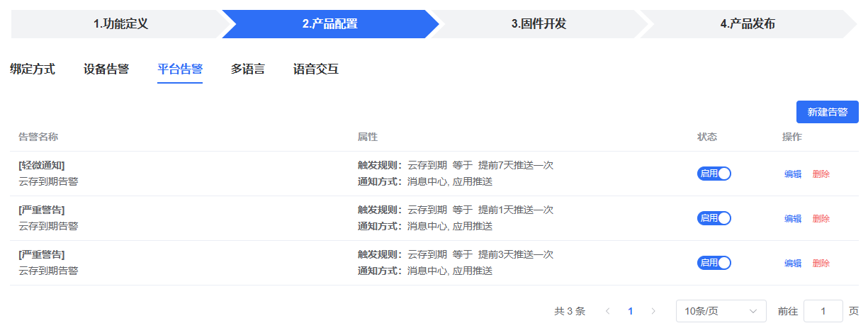Click the rule text 提前7天推送一次
868x328 pixels.
[x=516, y=165]
